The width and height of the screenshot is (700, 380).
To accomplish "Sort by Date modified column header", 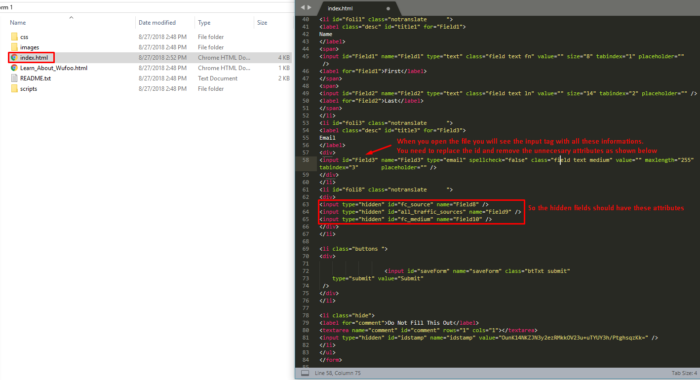I will 157,22.
